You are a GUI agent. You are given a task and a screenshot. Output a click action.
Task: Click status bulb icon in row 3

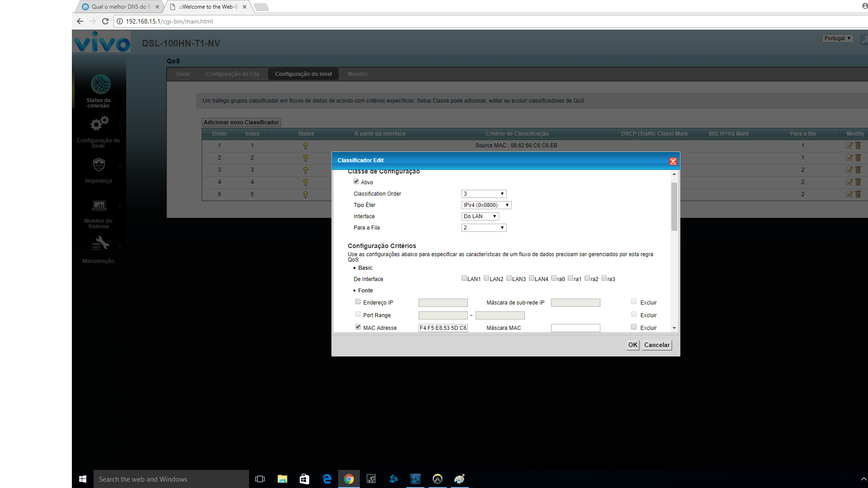(306, 170)
